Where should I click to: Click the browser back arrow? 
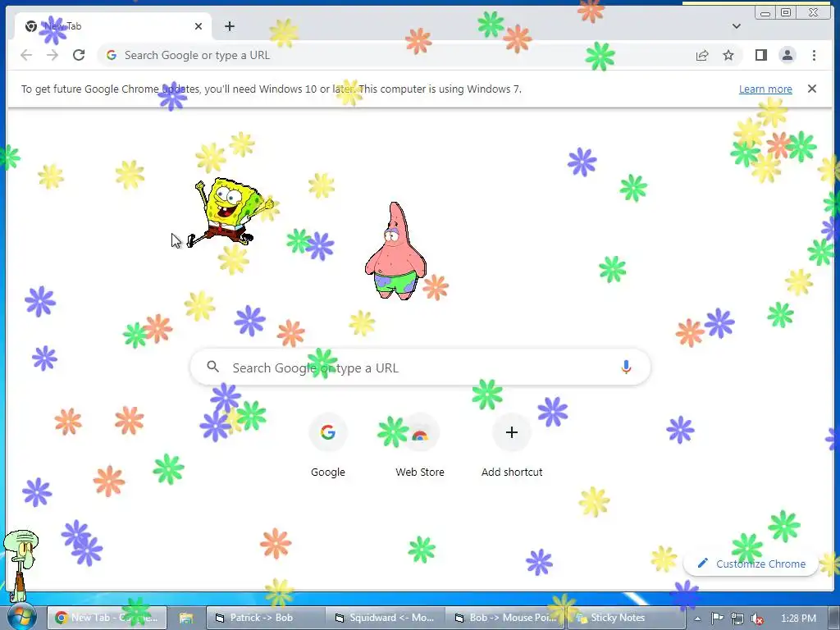26,55
